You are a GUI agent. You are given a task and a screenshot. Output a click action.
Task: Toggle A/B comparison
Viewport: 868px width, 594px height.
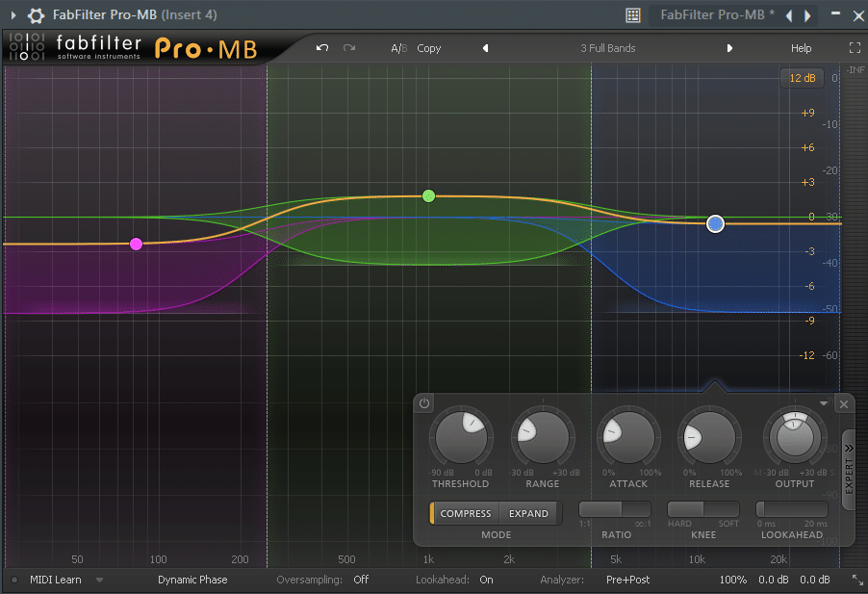(x=397, y=47)
